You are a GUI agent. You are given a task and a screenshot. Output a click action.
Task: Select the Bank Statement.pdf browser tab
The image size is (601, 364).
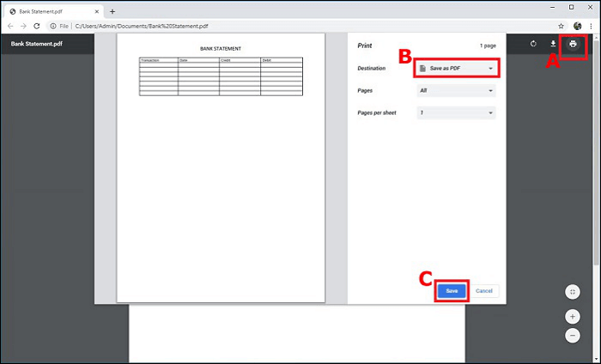click(52, 10)
